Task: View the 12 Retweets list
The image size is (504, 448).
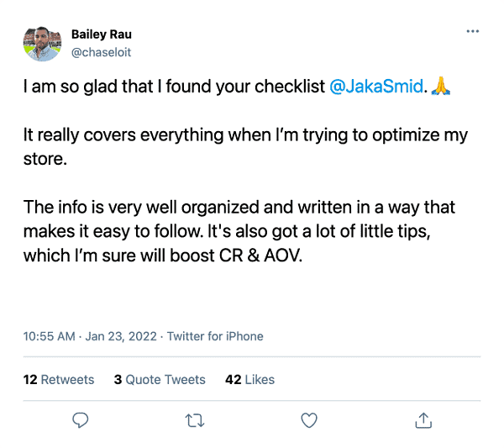Action: click(59, 380)
